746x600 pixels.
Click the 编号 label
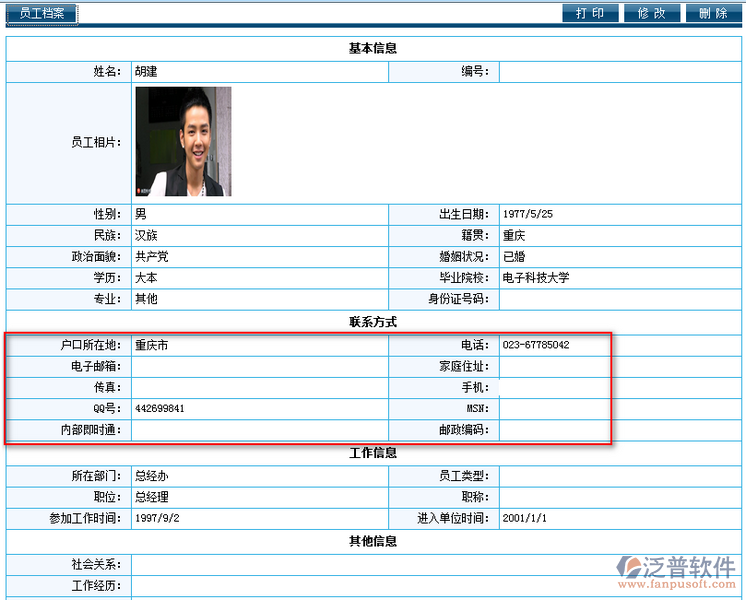(475, 72)
